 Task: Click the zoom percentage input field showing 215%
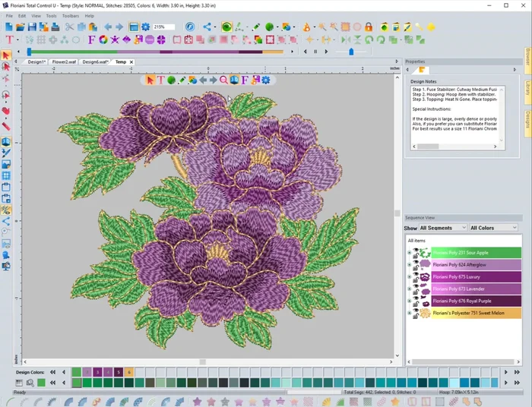point(163,27)
